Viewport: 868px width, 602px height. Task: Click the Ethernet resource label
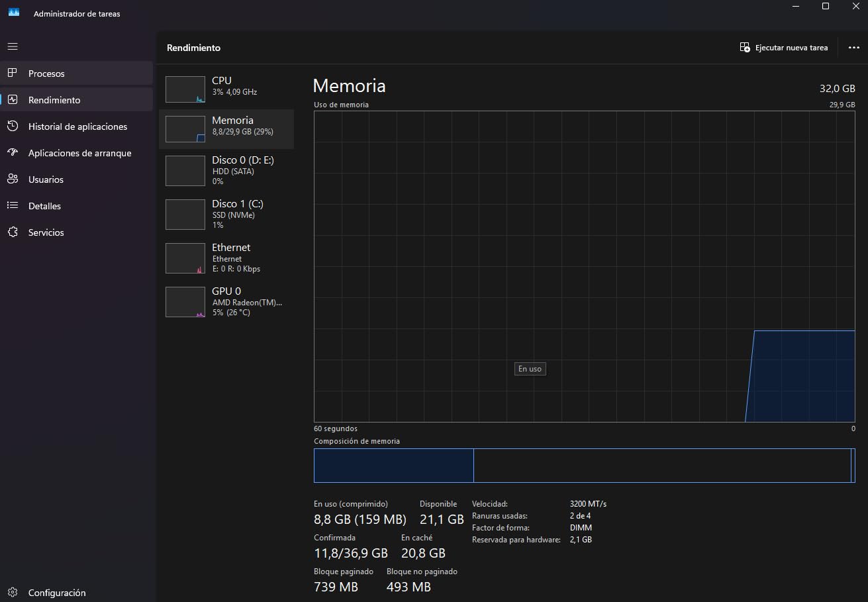point(231,248)
